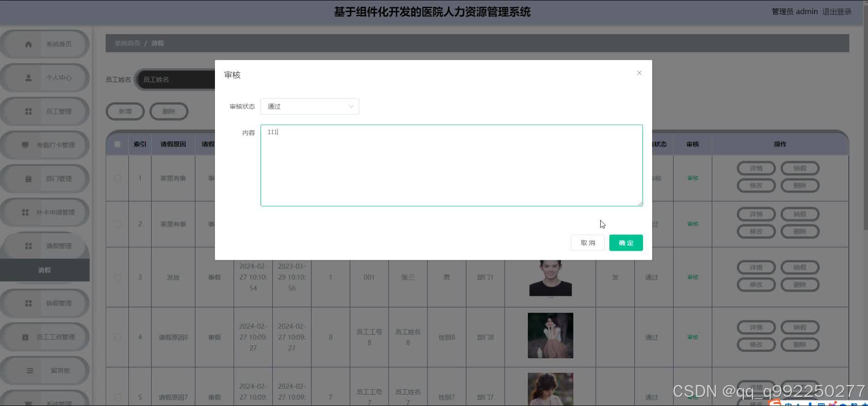The width and height of the screenshot is (868, 406).
Task: Expand 销假管理 in the sidebar
Action: [x=45, y=303]
